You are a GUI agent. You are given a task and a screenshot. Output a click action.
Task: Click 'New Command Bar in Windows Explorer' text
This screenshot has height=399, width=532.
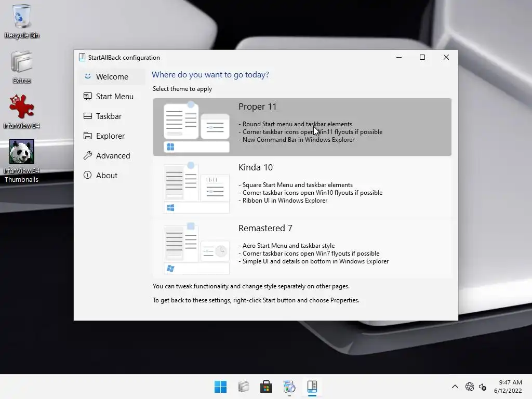click(x=298, y=140)
